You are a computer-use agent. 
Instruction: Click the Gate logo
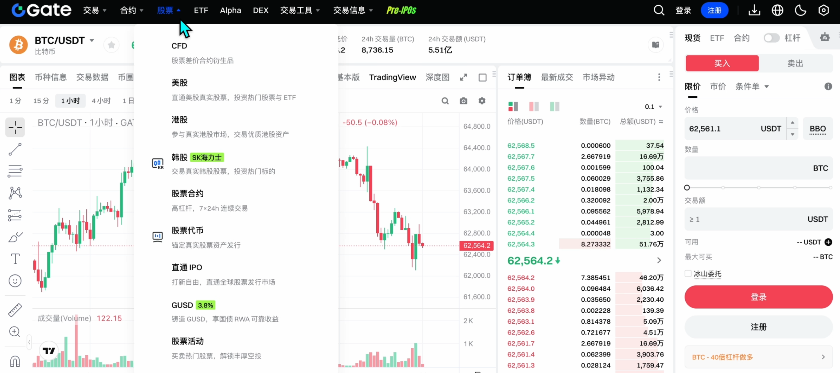41,10
